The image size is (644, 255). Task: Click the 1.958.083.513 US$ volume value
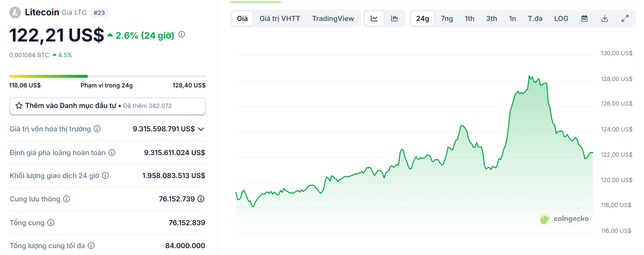[x=174, y=176]
